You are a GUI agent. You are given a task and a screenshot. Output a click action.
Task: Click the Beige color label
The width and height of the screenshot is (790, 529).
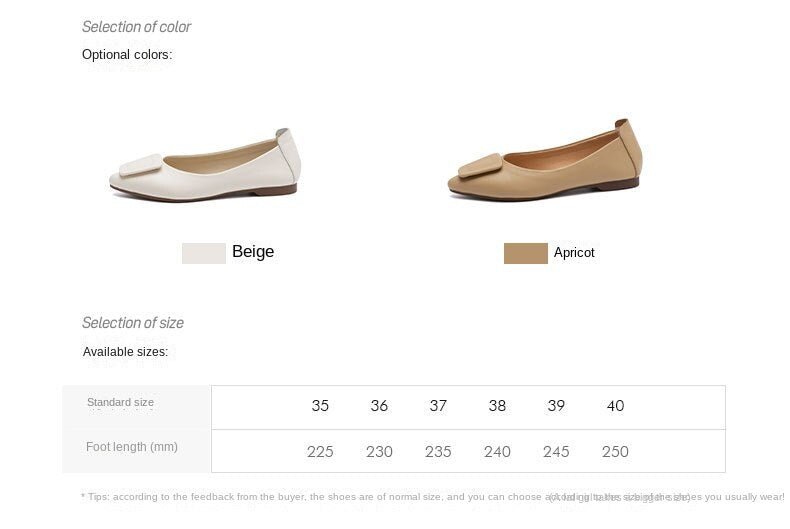tap(253, 251)
